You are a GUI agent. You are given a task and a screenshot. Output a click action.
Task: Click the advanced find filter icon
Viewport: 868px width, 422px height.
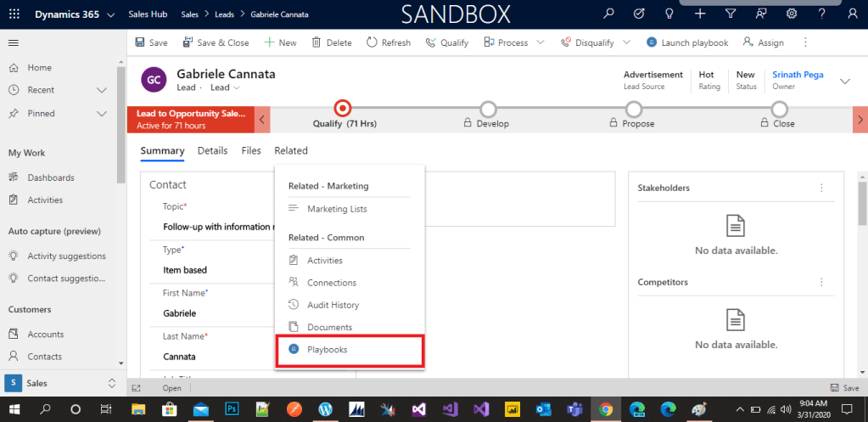tap(731, 14)
